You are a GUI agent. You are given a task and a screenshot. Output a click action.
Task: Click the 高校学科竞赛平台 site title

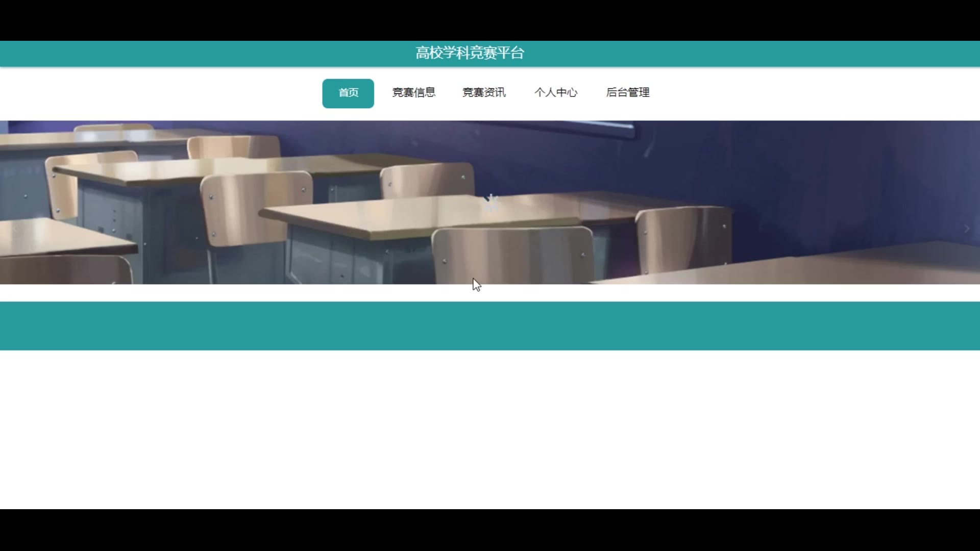click(x=470, y=53)
